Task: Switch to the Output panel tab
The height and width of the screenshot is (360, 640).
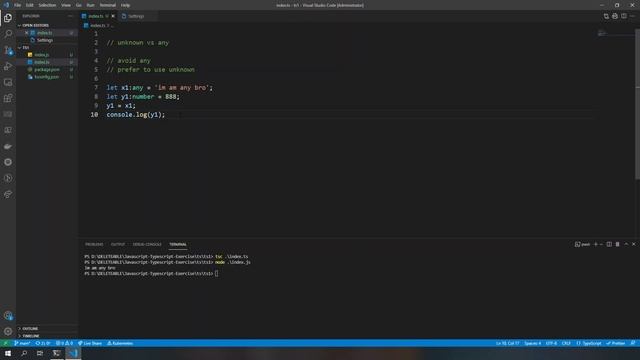Action: pos(118,244)
